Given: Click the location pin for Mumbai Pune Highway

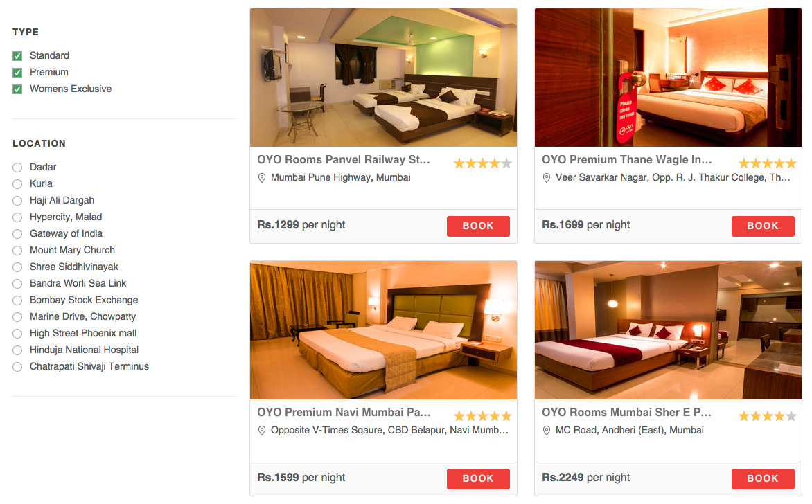Looking at the screenshot, I should click(262, 178).
